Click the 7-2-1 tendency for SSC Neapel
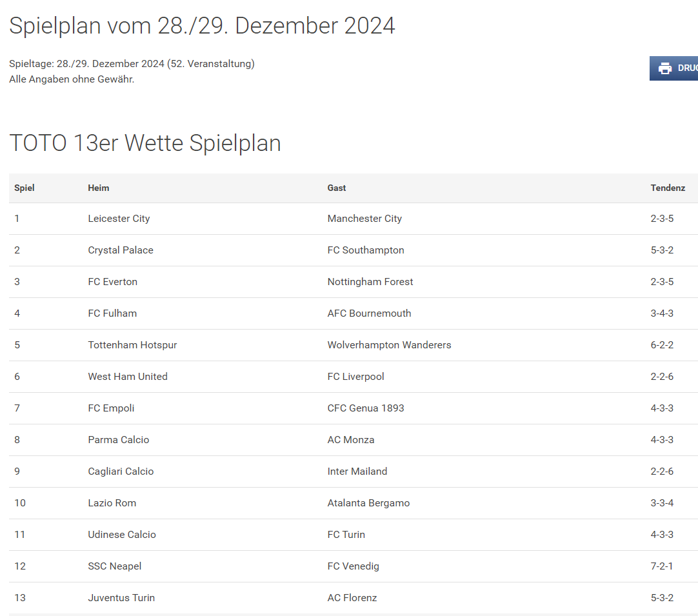 click(x=661, y=566)
